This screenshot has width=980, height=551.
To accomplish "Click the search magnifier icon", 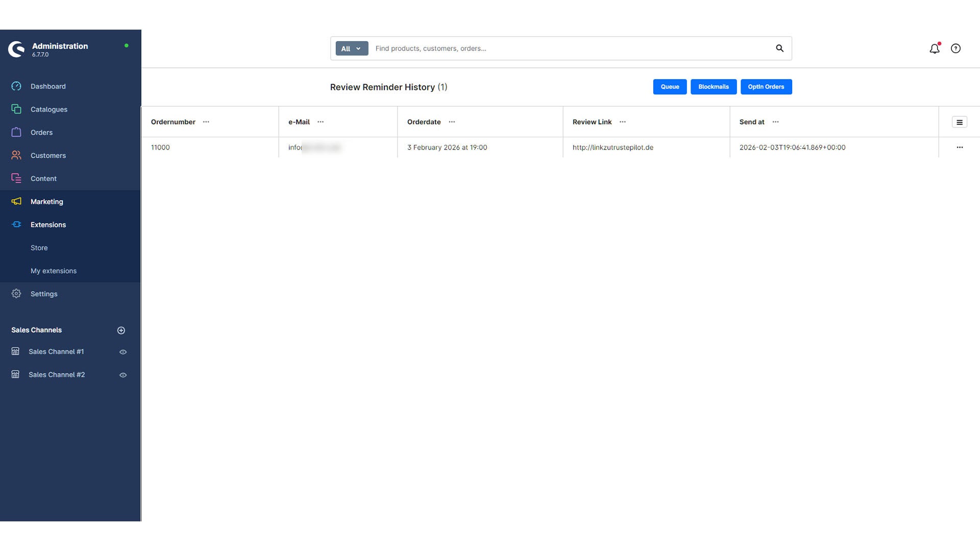I will pyautogui.click(x=779, y=48).
